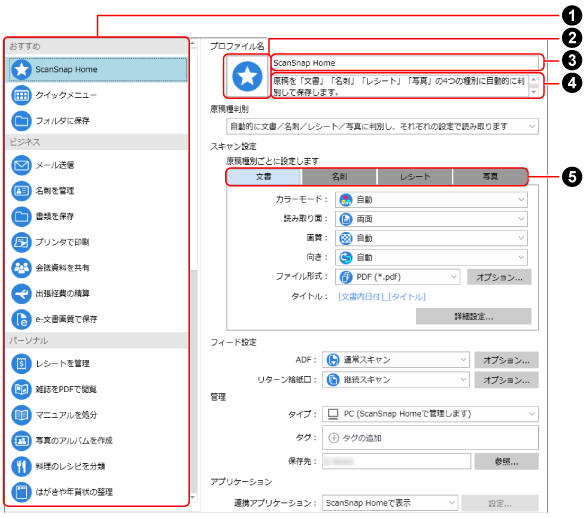Open the [文書内日付]_[タイトル] title link
The width and height of the screenshot is (584, 517).
pos(382,297)
